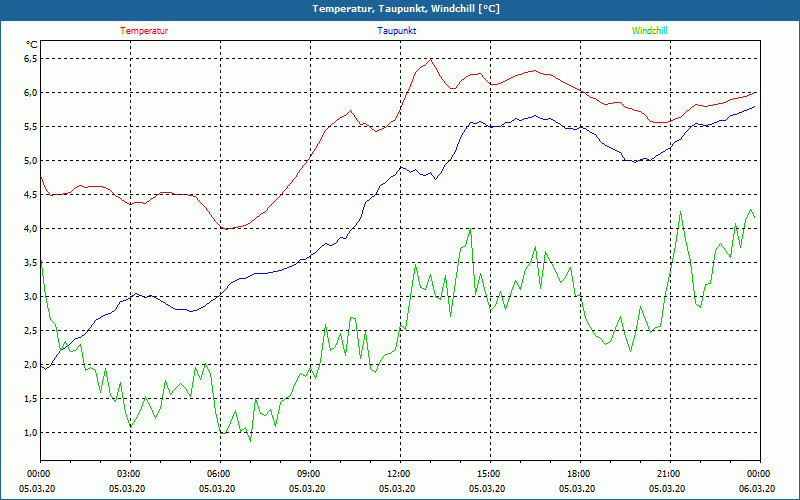
Task: Click the "3,0" y-axis value
Action: [x=31, y=296]
